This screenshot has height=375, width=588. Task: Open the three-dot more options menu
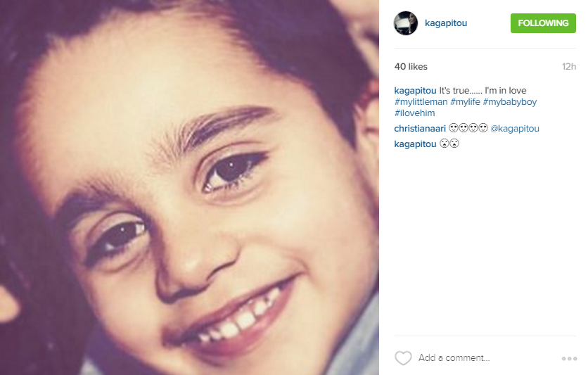pos(569,359)
